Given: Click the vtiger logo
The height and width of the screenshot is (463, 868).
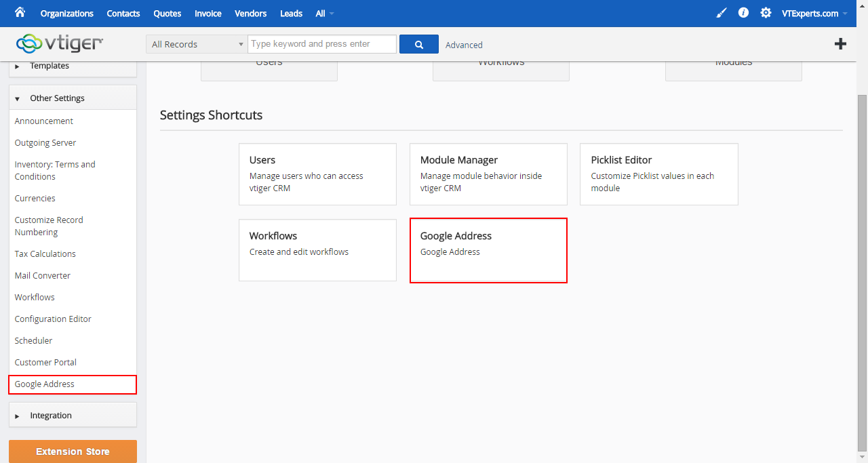Looking at the screenshot, I should coord(60,44).
